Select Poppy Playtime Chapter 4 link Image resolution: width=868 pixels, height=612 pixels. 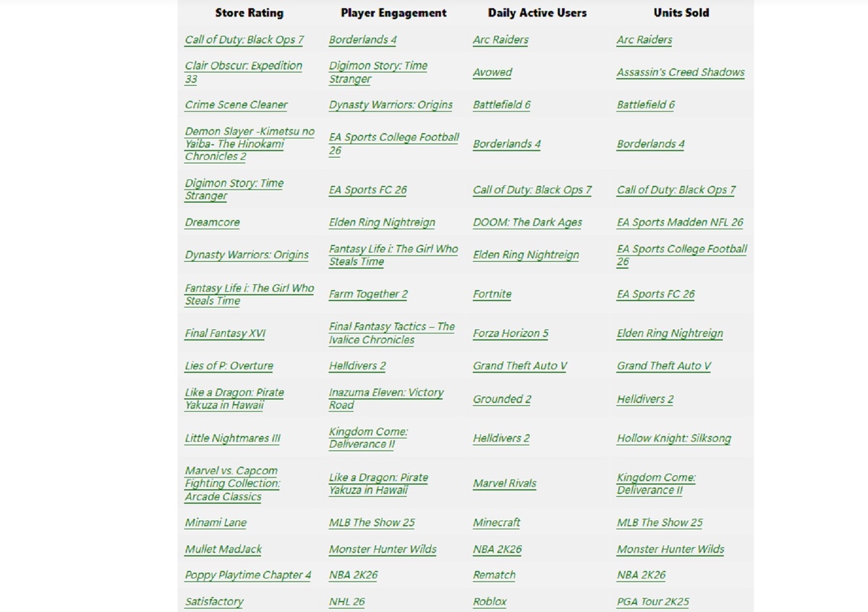(247, 575)
